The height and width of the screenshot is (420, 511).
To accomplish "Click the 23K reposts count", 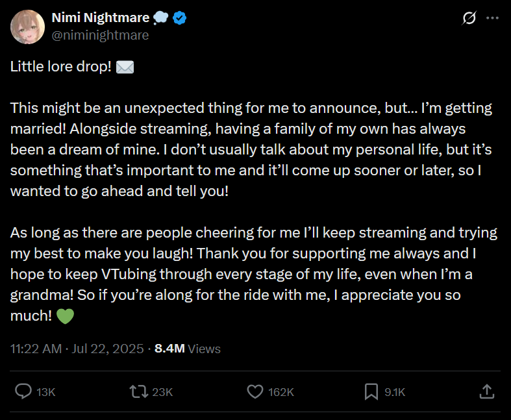I will pos(163,392).
